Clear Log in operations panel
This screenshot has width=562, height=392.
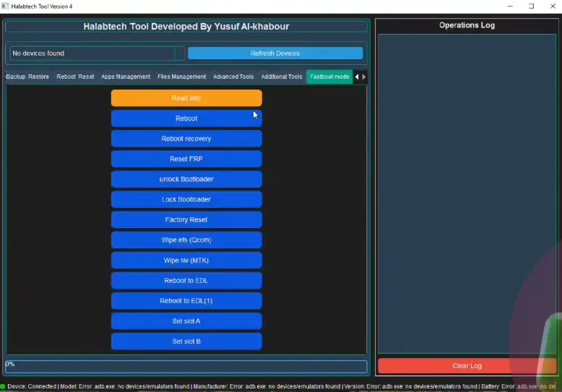467,366
